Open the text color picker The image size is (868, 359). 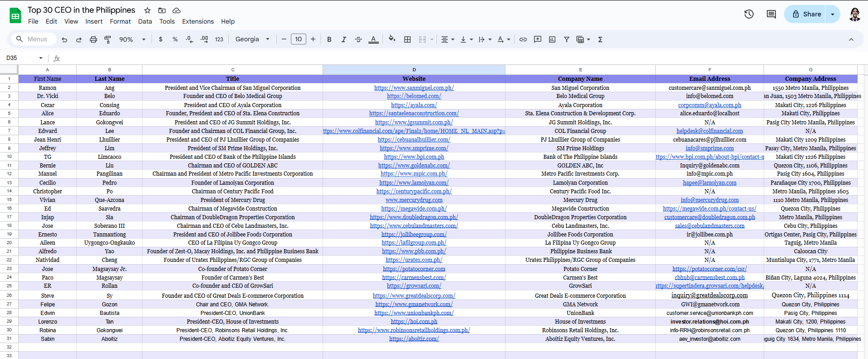point(373,39)
